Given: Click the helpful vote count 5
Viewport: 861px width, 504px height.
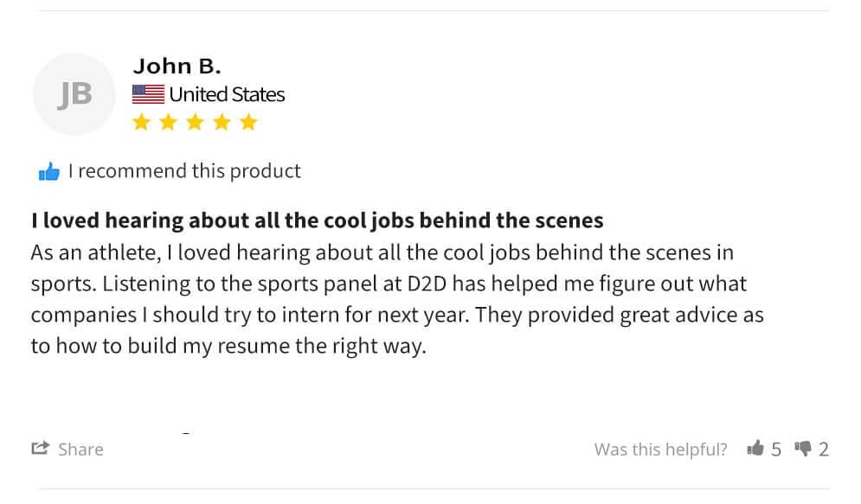Looking at the screenshot, I should coord(776,450).
